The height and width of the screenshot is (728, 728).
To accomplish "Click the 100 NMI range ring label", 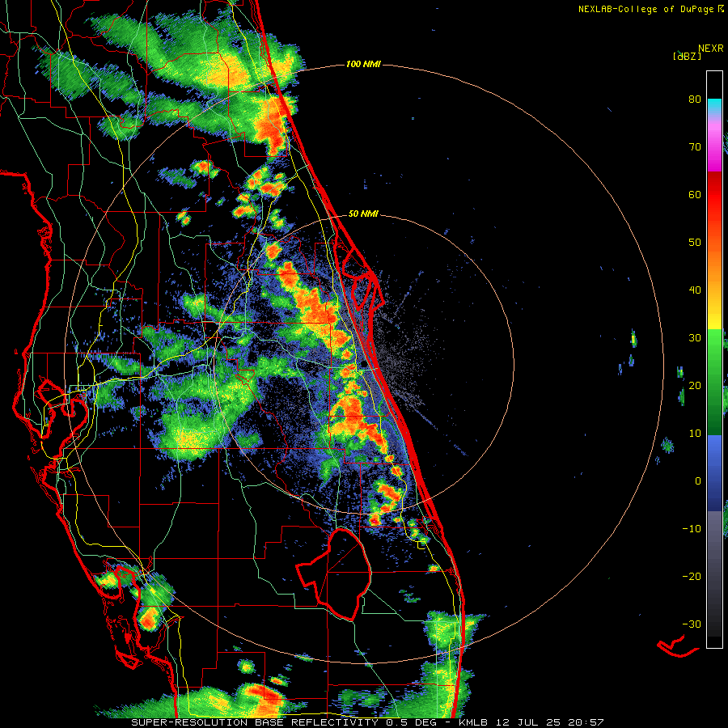I will (x=363, y=64).
